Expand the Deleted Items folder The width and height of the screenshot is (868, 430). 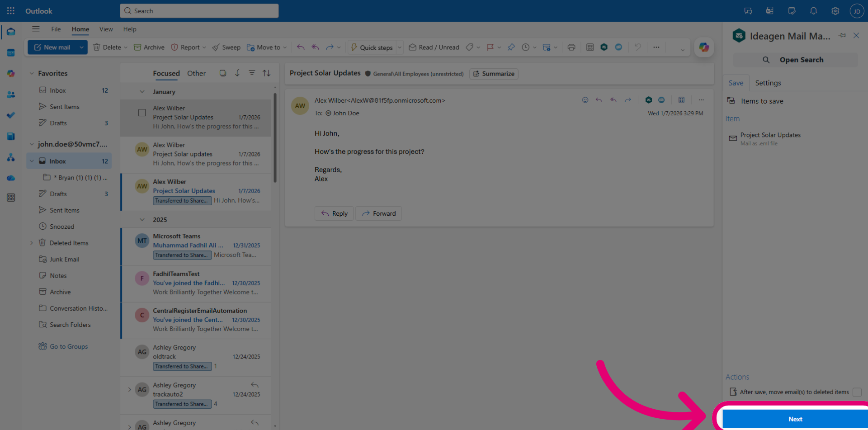(x=32, y=243)
